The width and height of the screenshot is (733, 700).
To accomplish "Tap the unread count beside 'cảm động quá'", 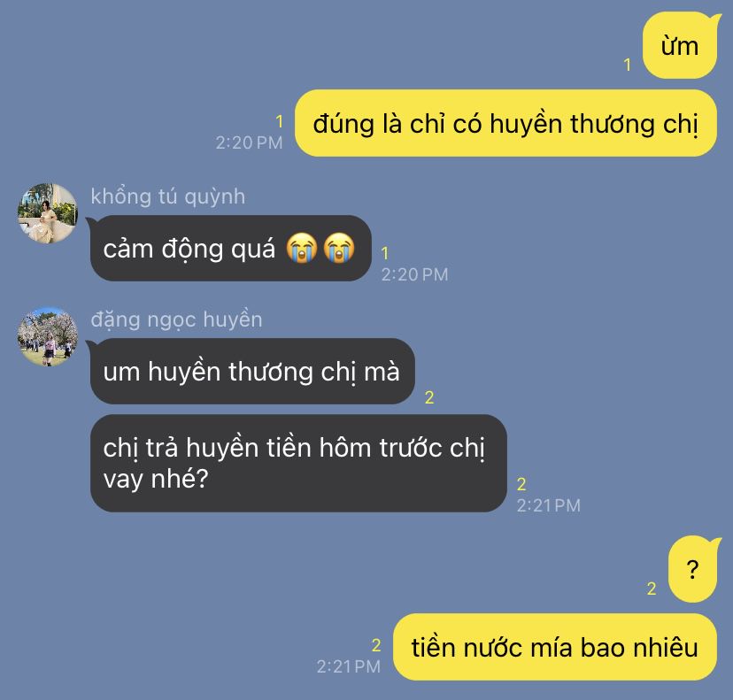I will (x=385, y=253).
